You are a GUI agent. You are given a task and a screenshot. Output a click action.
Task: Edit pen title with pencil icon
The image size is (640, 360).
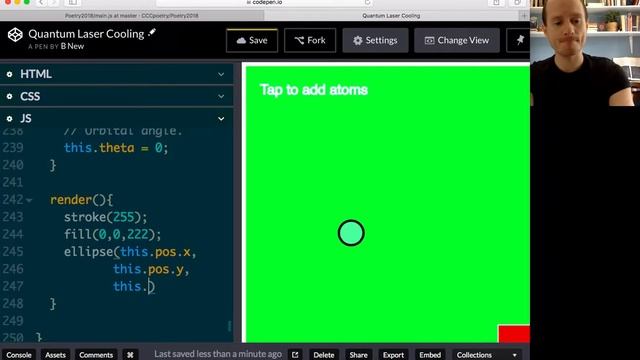pyautogui.click(x=152, y=32)
